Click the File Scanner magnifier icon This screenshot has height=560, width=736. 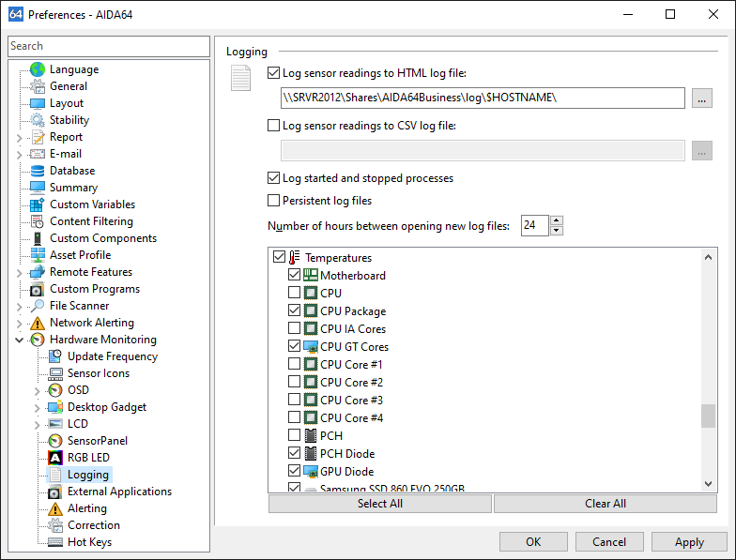(38, 306)
